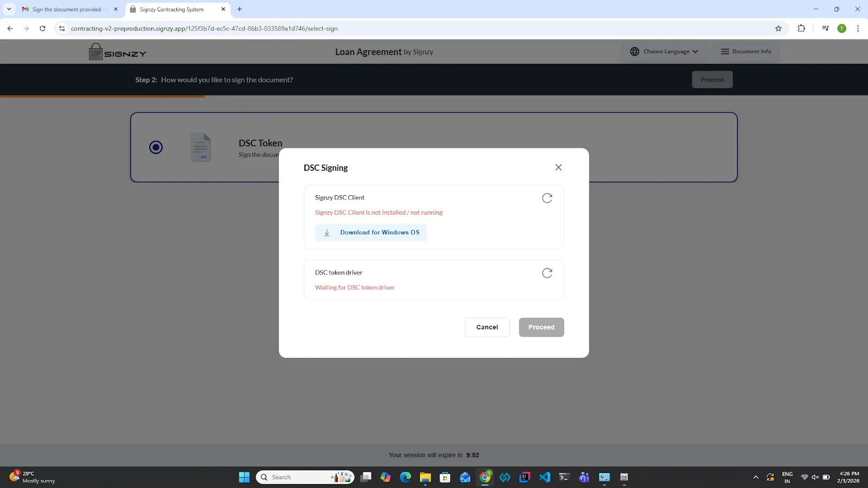This screenshot has height=488, width=868.
Task: Click the Proceed button in the Step 2 bar
Action: coord(712,80)
